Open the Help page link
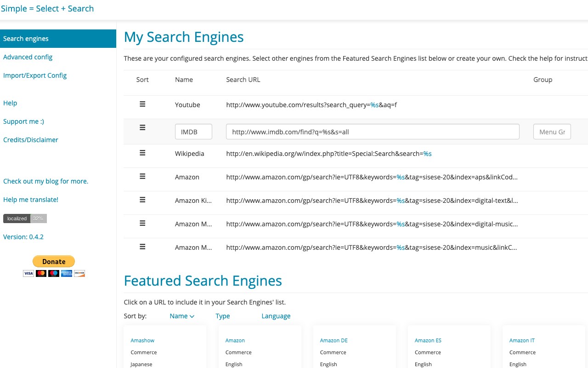 point(10,103)
